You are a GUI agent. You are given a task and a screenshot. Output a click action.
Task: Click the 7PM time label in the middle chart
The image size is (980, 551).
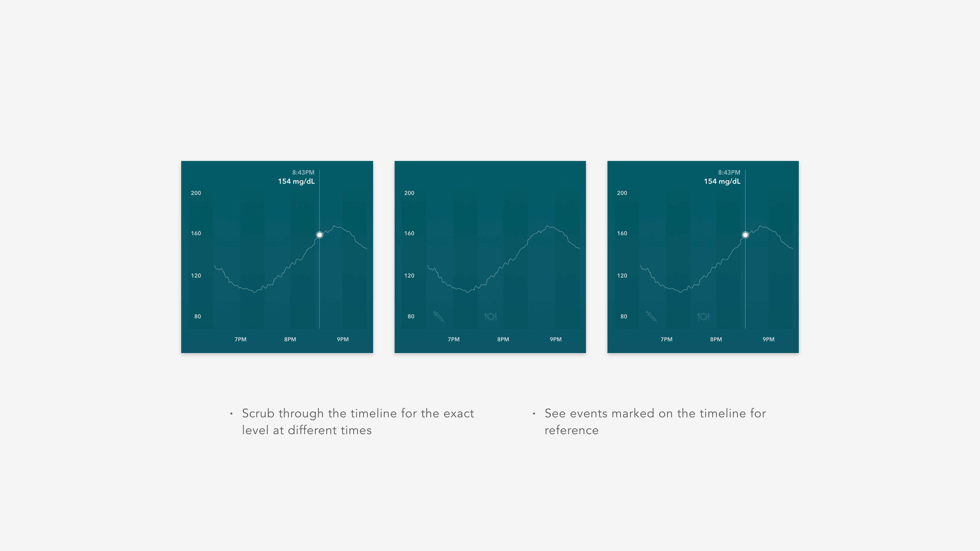click(454, 339)
